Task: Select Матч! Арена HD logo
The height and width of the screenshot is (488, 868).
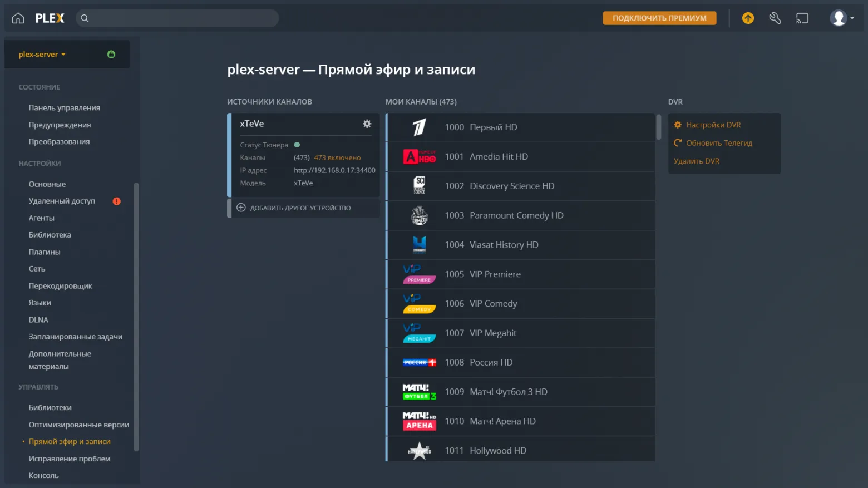Action: [420, 421]
